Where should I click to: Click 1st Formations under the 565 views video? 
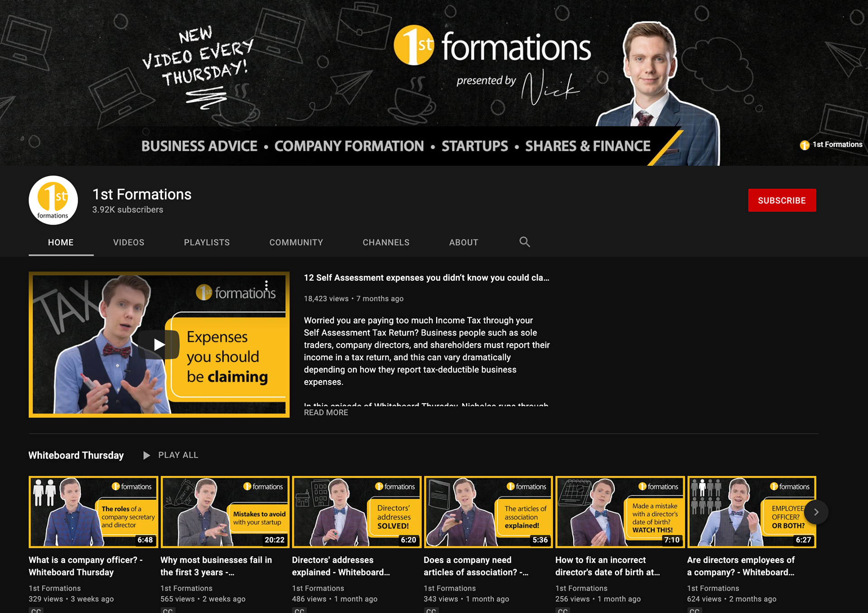click(x=186, y=588)
